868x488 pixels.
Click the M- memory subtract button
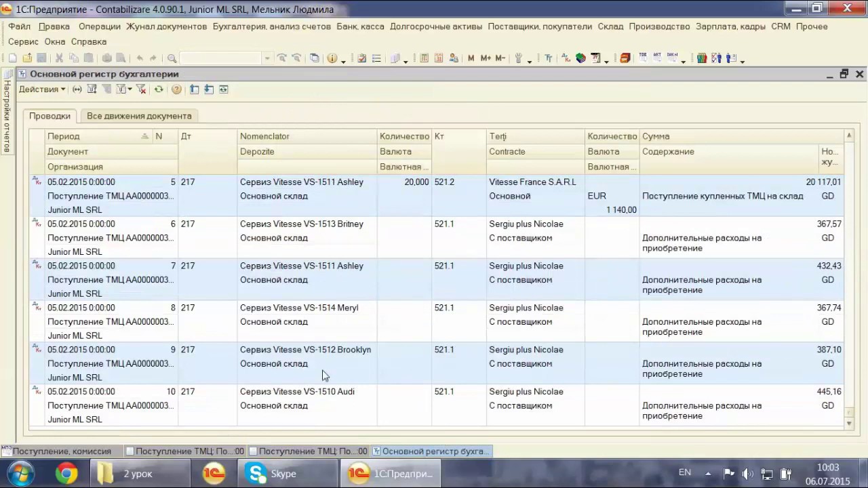500,58
